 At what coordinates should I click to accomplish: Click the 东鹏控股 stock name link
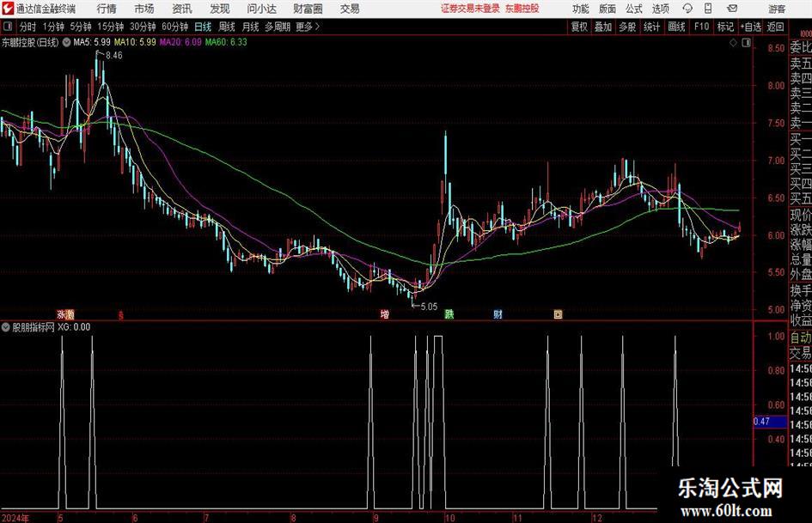(x=522, y=9)
